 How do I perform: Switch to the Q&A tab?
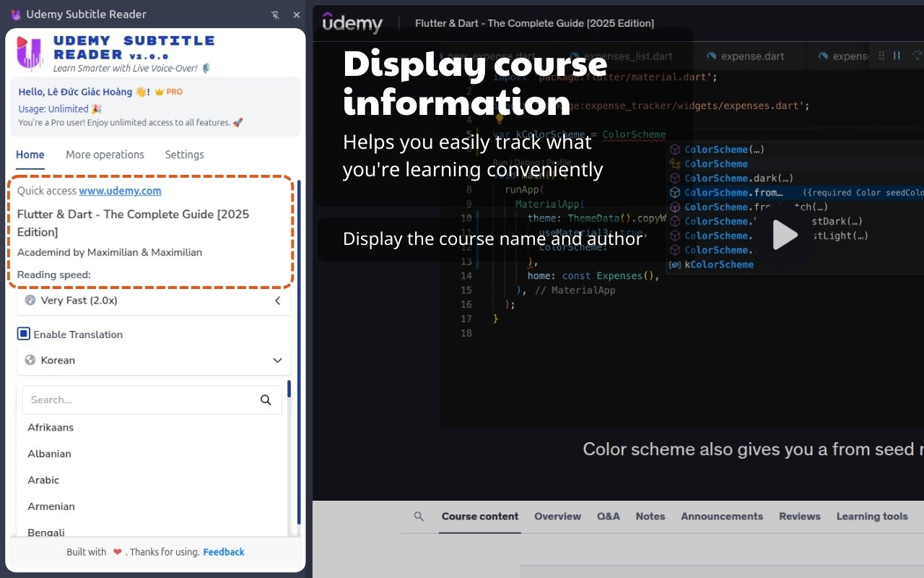tap(609, 516)
